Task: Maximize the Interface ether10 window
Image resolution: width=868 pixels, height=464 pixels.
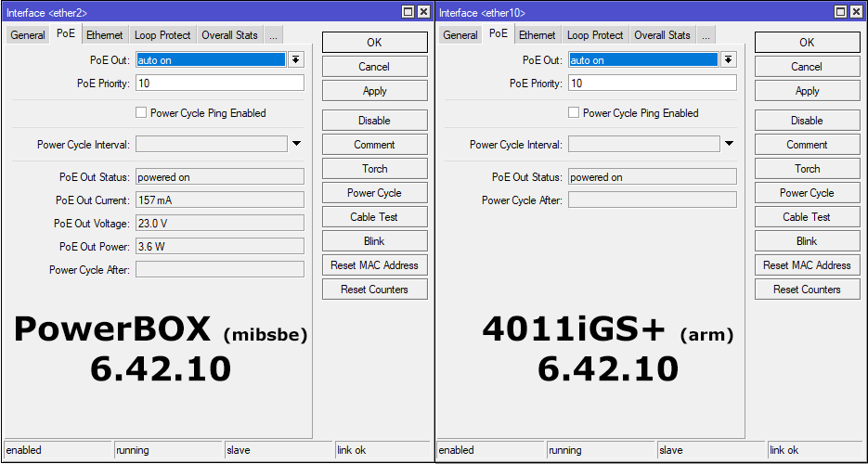Action: pos(840,12)
